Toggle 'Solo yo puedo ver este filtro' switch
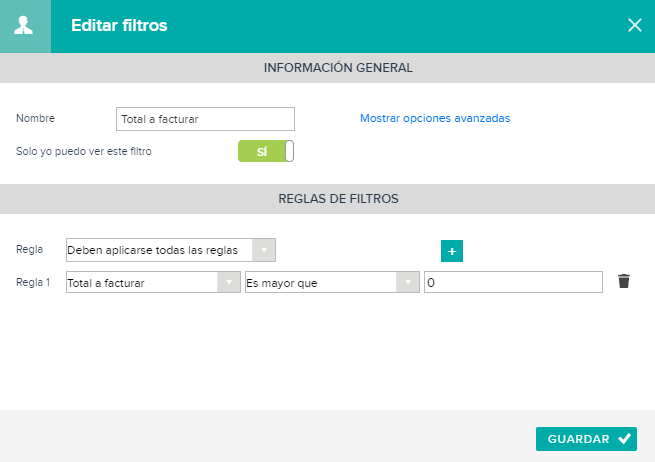Viewport: 655px width, 462px height. pyautogui.click(x=266, y=151)
